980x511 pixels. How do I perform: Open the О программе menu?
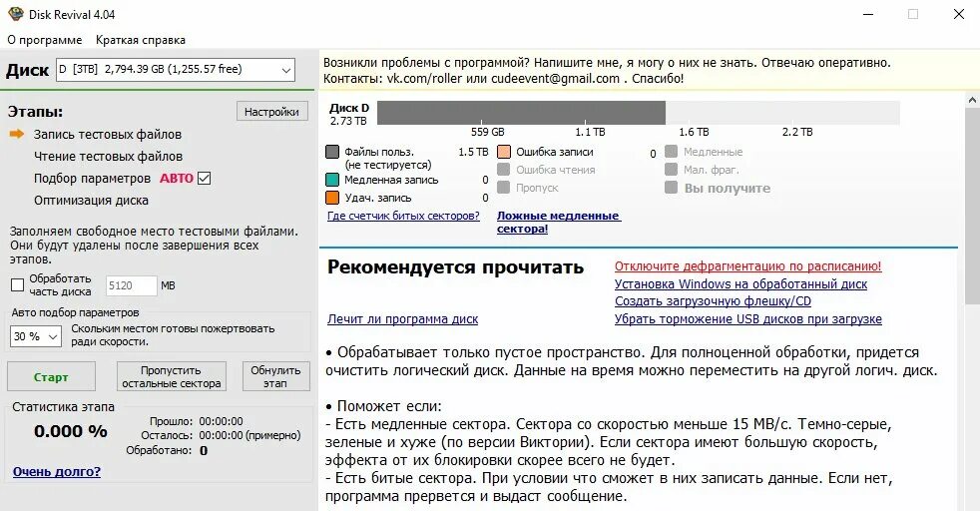[44, 40]
